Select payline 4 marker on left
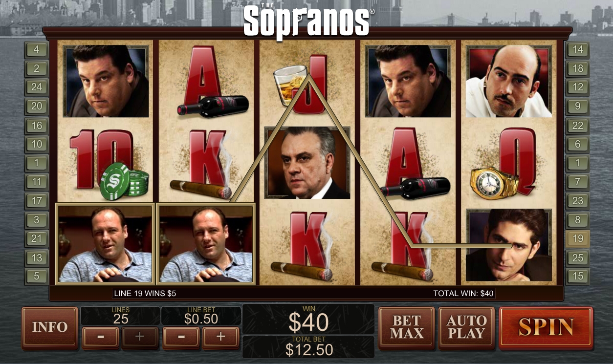 pos(37,49)
